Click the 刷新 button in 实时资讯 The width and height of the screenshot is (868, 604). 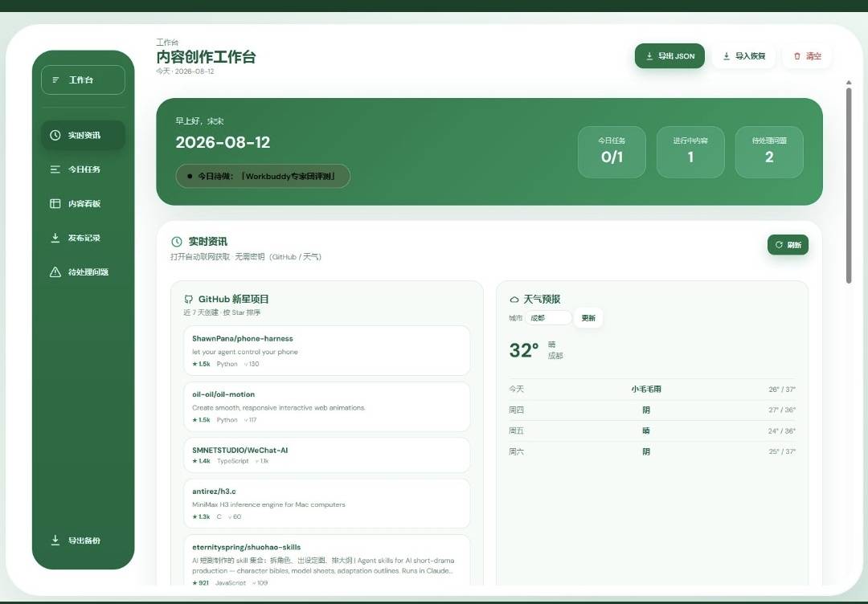[x=788, y=245]
